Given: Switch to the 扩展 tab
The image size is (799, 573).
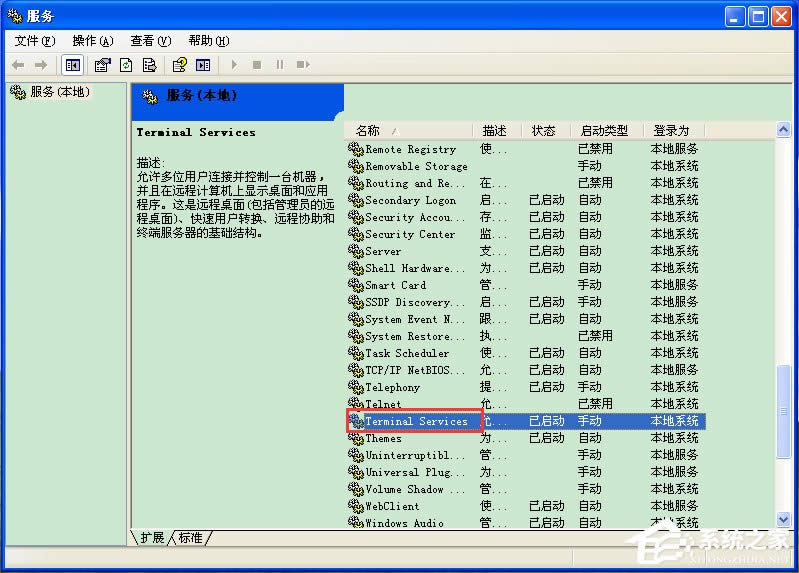Looking at the screenshot, I should coord(152,538).
